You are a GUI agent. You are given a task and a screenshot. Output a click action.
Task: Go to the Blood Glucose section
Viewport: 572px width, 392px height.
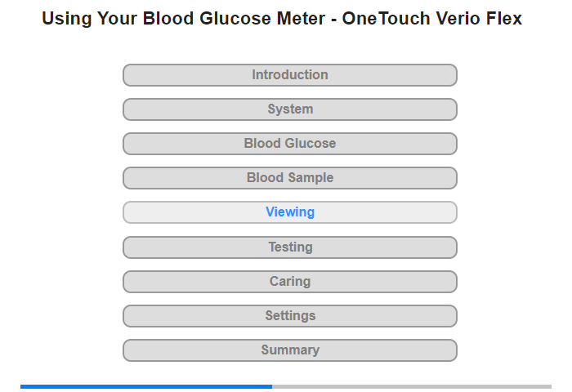click(289, 144)
